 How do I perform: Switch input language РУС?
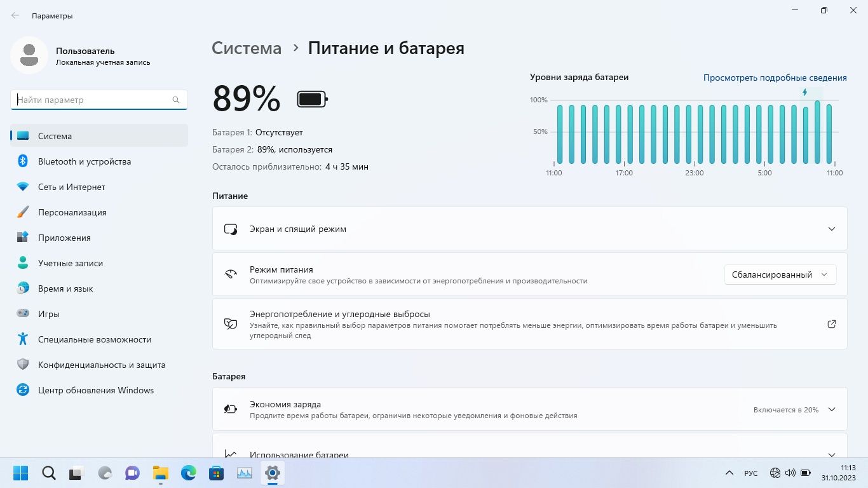click(x=750, y=473)
